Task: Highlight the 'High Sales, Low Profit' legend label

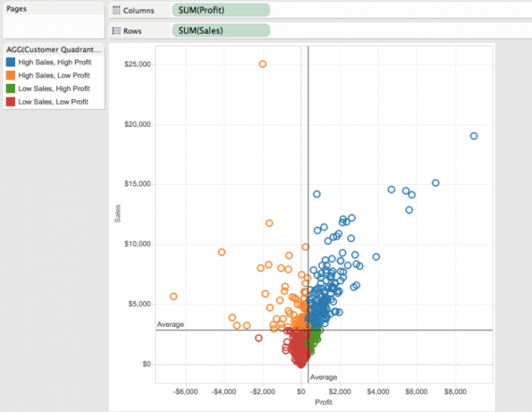Action: 54,75
